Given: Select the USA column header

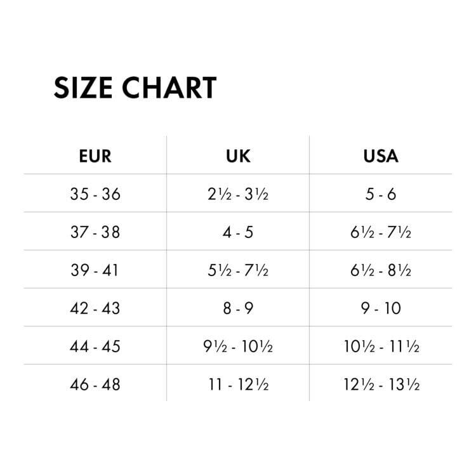Looking at the screenshot, I should click(x=381, y=155).
